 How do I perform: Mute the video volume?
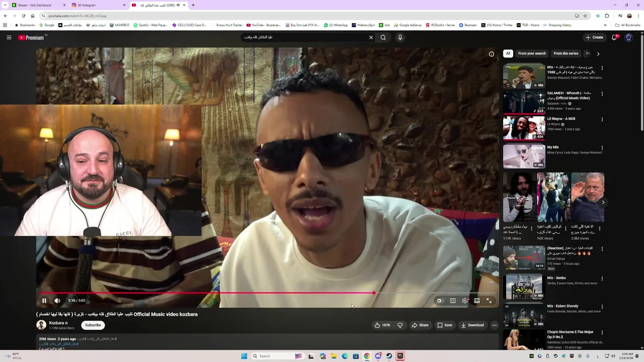pyautogui.click(x=57, y=301)
